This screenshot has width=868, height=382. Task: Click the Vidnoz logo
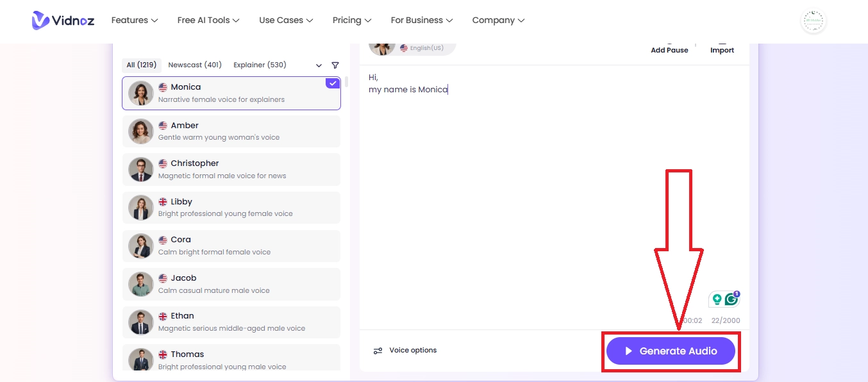[x=63, y=21]
